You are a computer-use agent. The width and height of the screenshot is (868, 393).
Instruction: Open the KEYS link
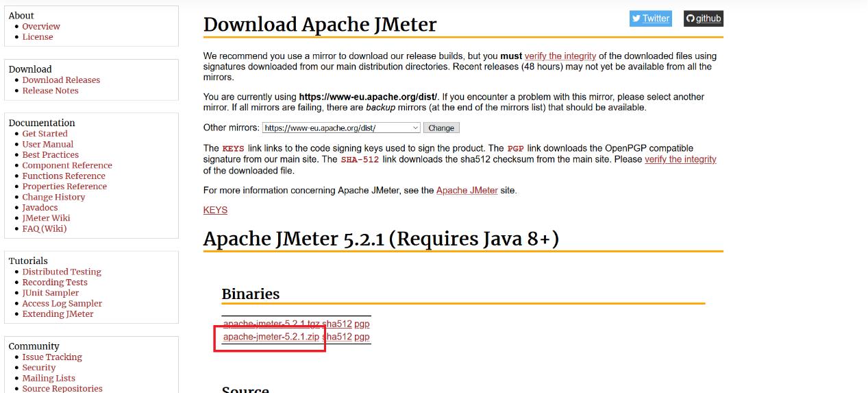[x=215, y=210]
